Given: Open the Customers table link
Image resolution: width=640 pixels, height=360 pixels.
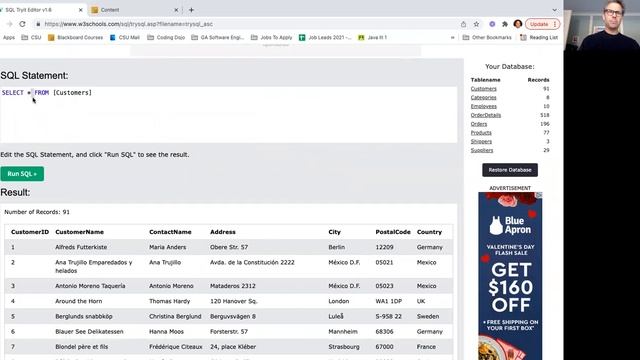Looking at the screenshot, I should coord(484,89).
